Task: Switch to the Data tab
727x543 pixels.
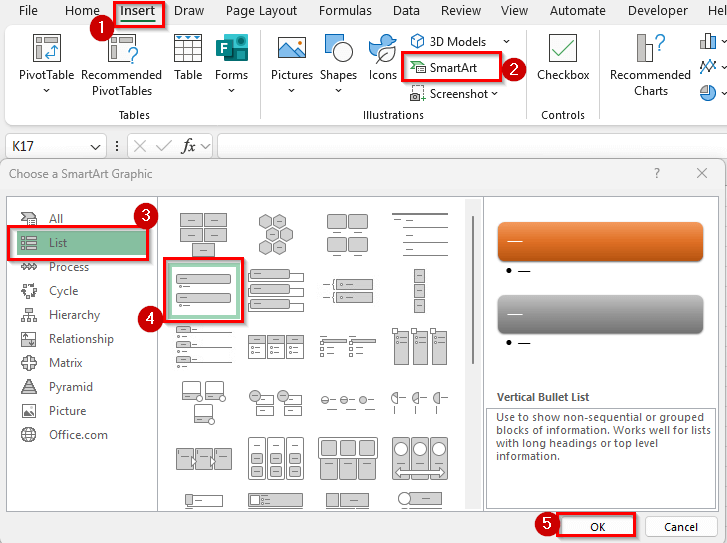Action: [406, 11]
